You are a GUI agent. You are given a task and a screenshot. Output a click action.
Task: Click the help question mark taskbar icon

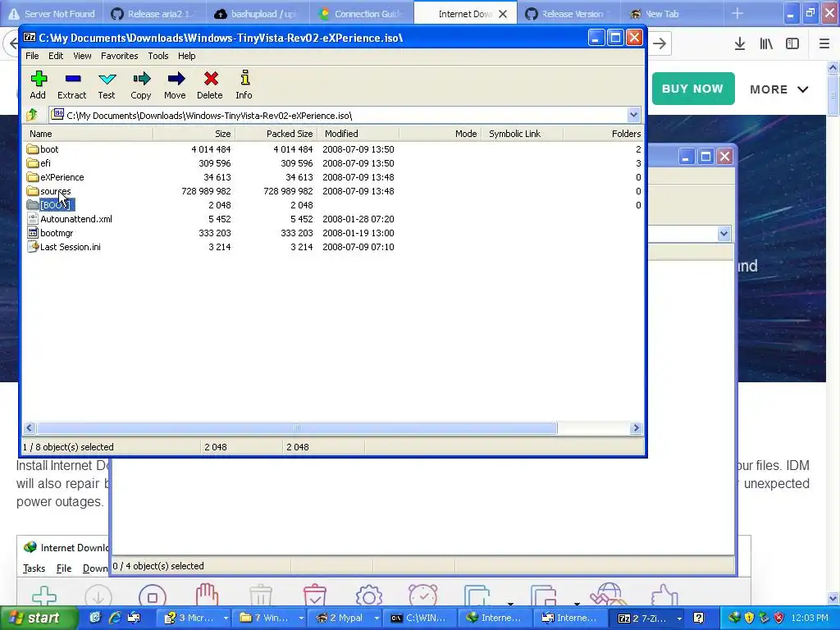point(699,618)
